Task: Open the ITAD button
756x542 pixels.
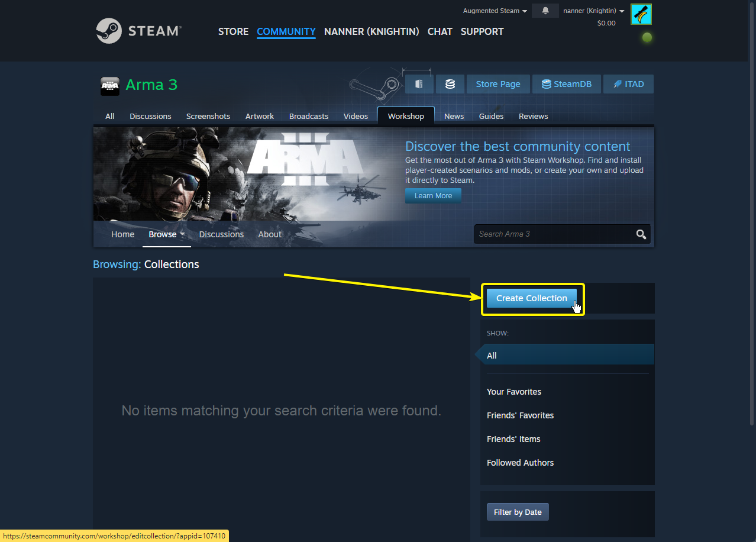Action: 628,84
